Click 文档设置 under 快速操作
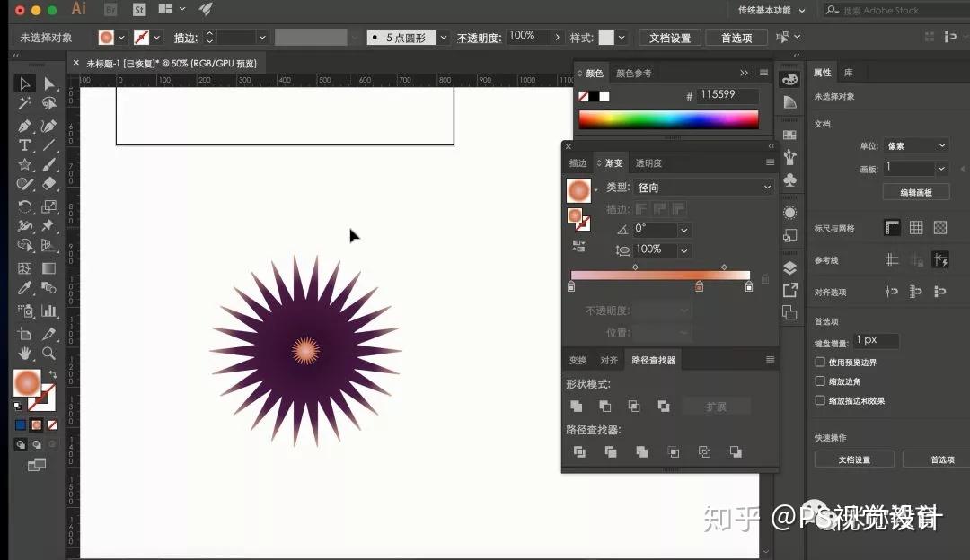This screenshot has height=560, width=970. 854,459
